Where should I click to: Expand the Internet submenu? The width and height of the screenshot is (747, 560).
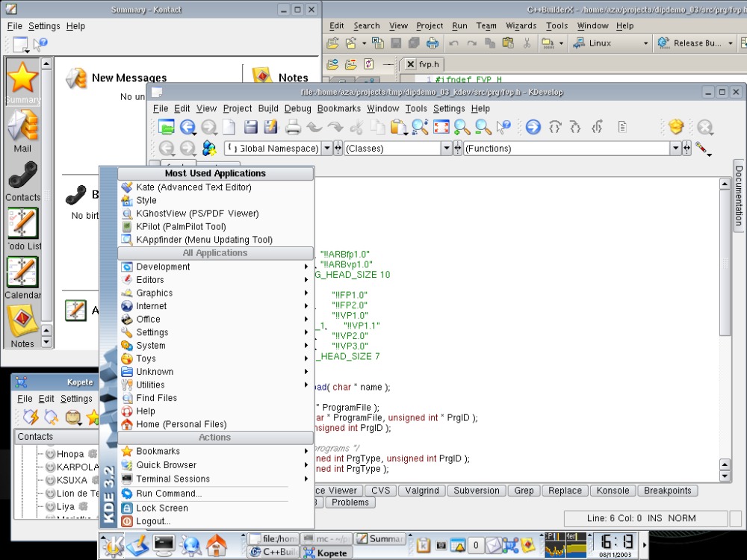215,306
